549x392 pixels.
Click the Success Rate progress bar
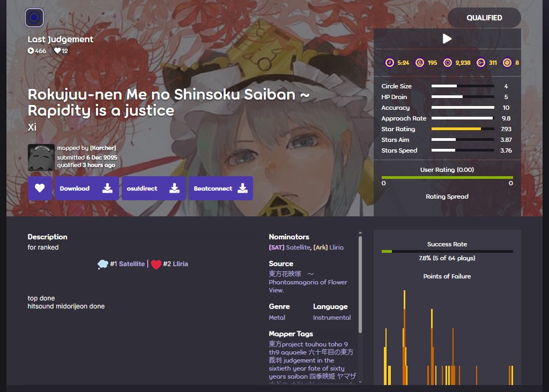point(447,251)
